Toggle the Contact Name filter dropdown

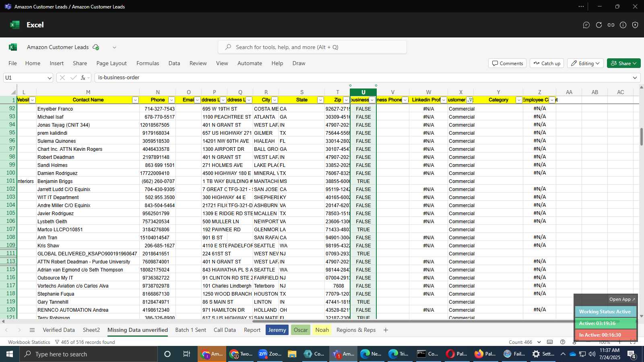(x=135, y=100)
